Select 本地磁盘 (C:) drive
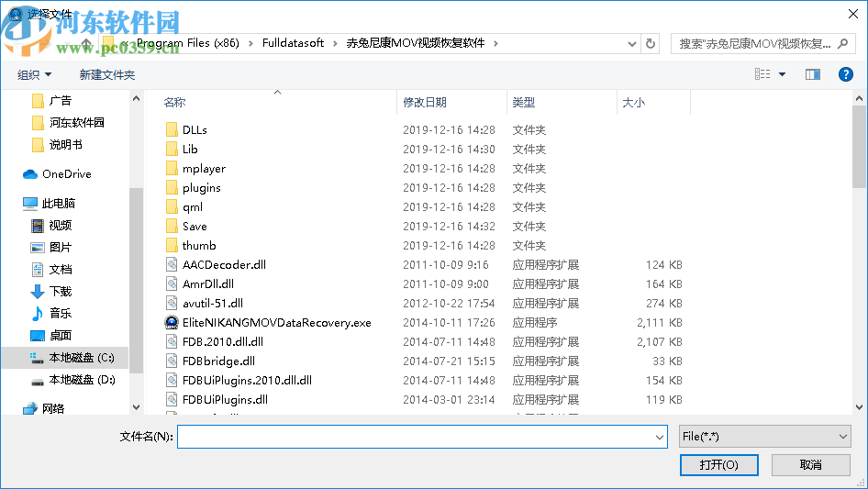Image resolution: width=868 pixels, height=489 pixels. 72,358
